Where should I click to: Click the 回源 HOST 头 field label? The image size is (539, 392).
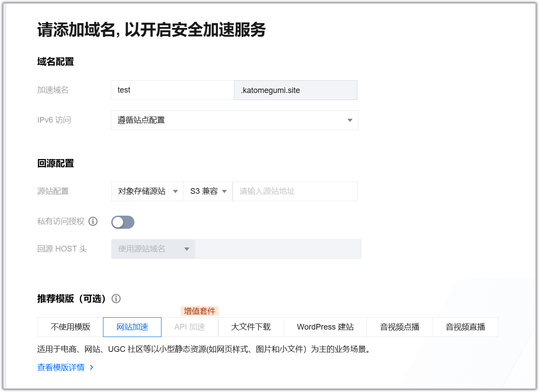pyautogui.click(x=62, y=249)
